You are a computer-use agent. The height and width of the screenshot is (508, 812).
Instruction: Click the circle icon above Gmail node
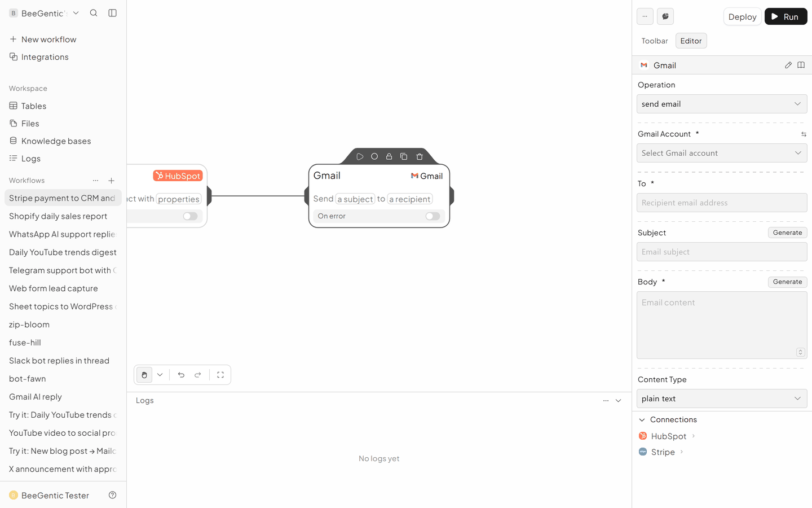click(x=374, y=156)
